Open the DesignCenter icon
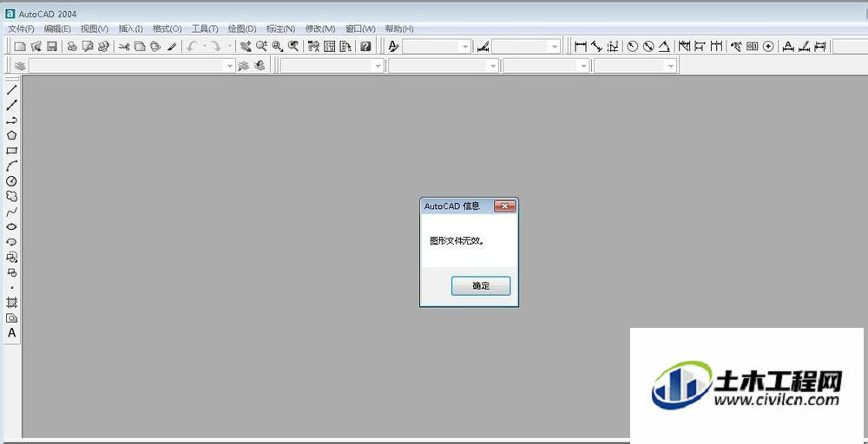This screenshot has width=868, height=444. [x=329, y=47]
